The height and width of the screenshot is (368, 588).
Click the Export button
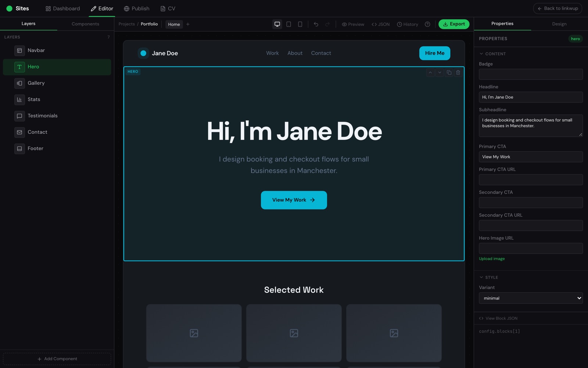[x=454, y=24]
